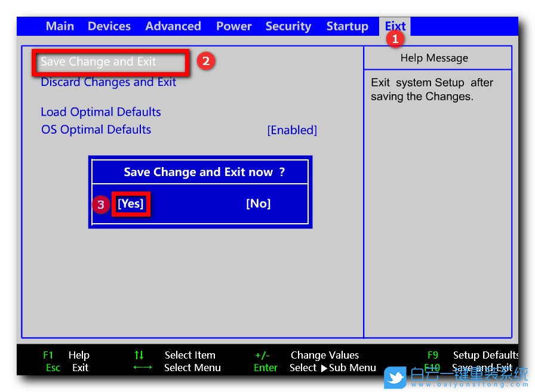Go to the Security tab
The image size is (535, 392).
(x=288, y=26)
